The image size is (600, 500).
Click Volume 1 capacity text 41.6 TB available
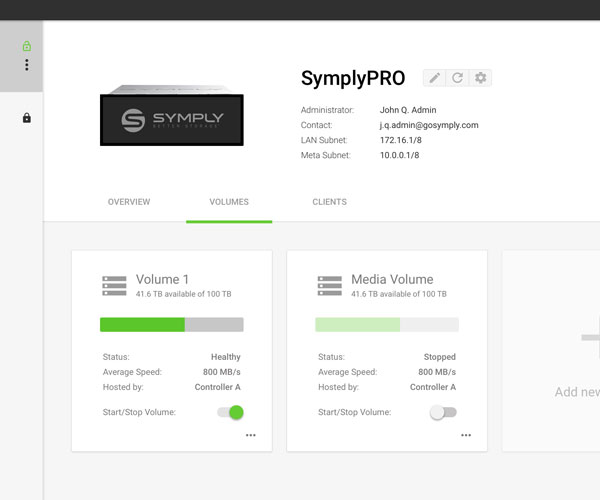(184, 294)
